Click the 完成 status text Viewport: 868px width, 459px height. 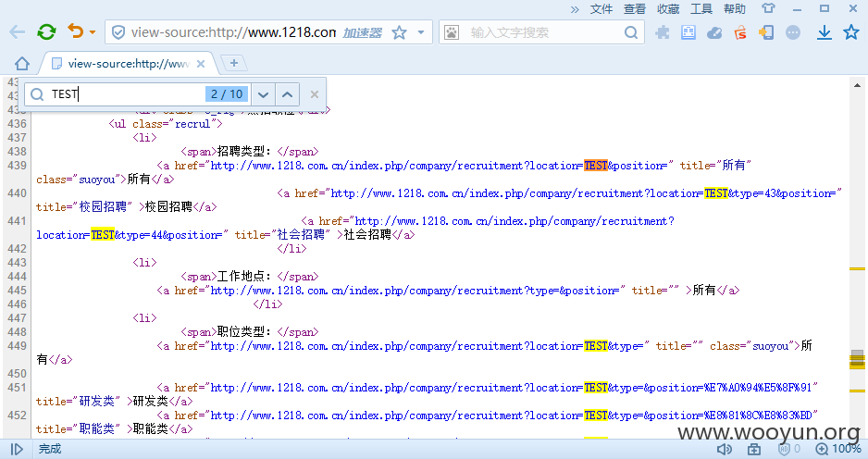click(x=50, y=449)
